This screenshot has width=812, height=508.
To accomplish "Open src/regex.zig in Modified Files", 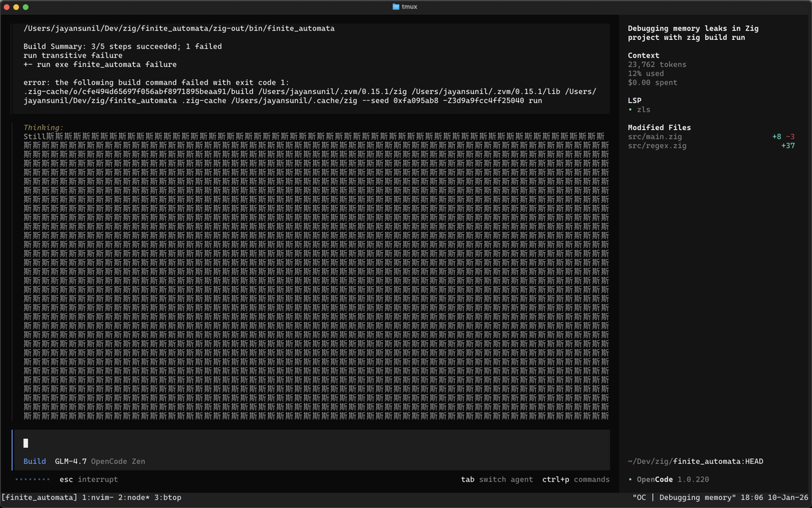I will pos(657,145).
